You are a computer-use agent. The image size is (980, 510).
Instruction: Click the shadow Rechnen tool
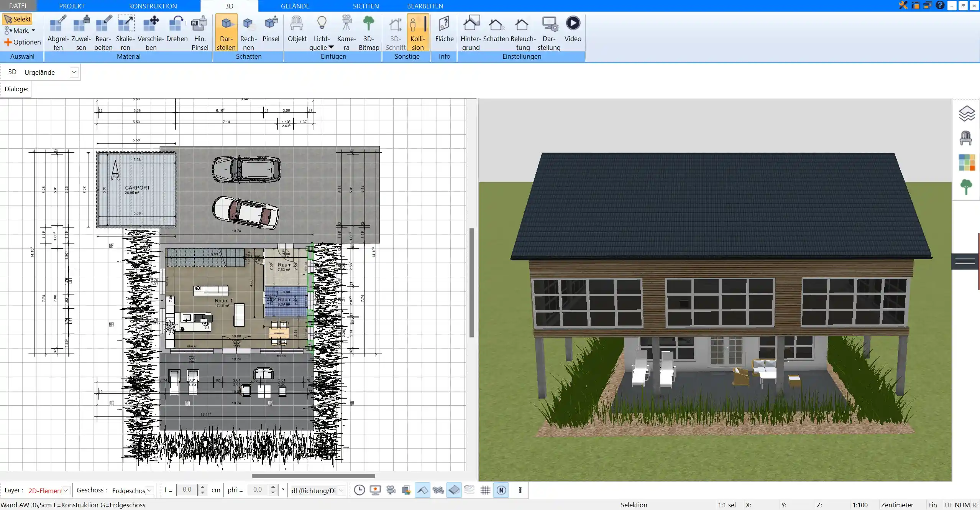(248, 33)
